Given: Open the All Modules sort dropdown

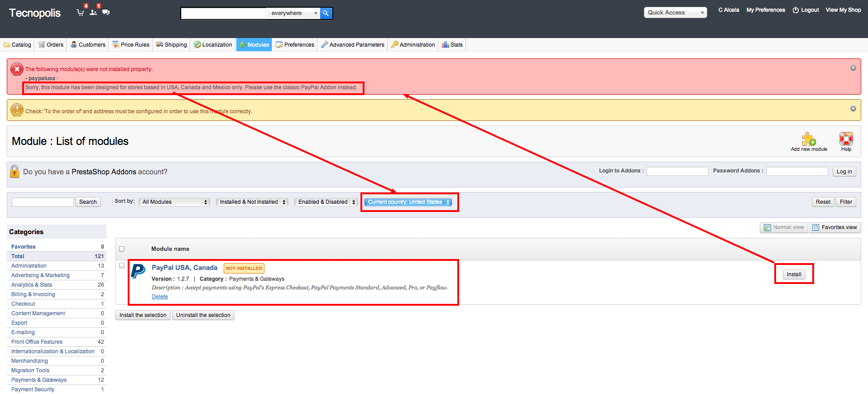Looking at the screenshot, I should point(174,202).
